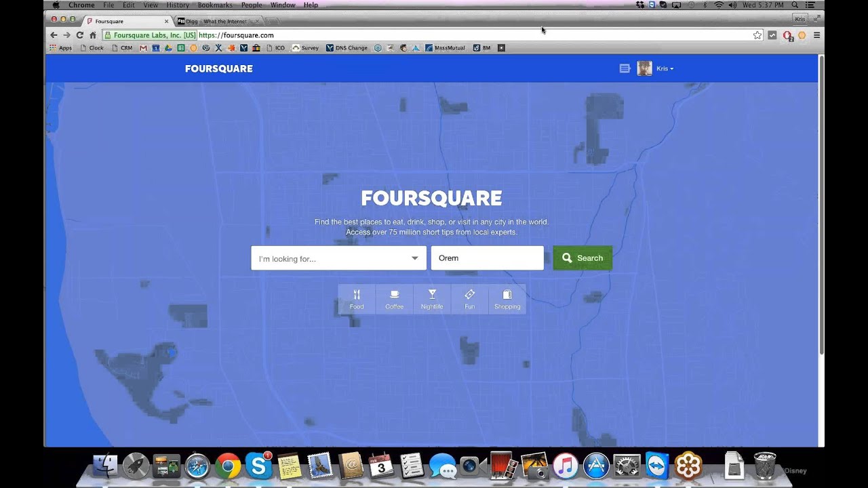Click the Chrome icon in the dock
The height and width of the screenshot is (488, 868).
[x=229, y=466]
